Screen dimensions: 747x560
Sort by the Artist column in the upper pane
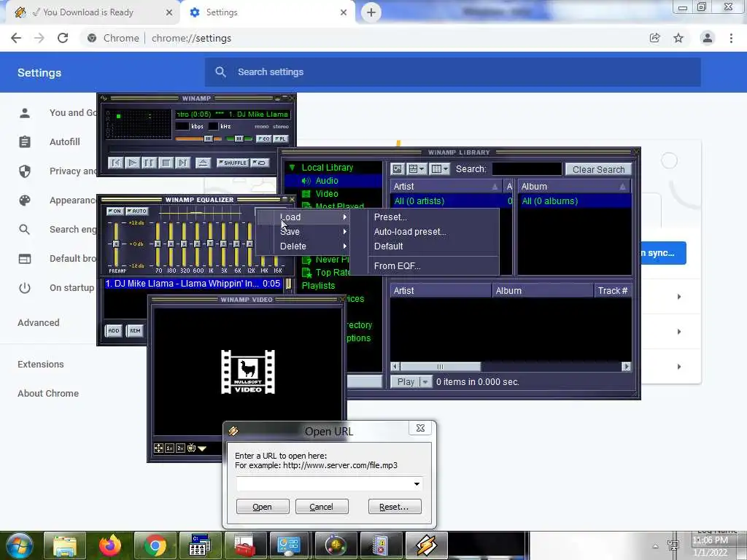pos(446,187)
